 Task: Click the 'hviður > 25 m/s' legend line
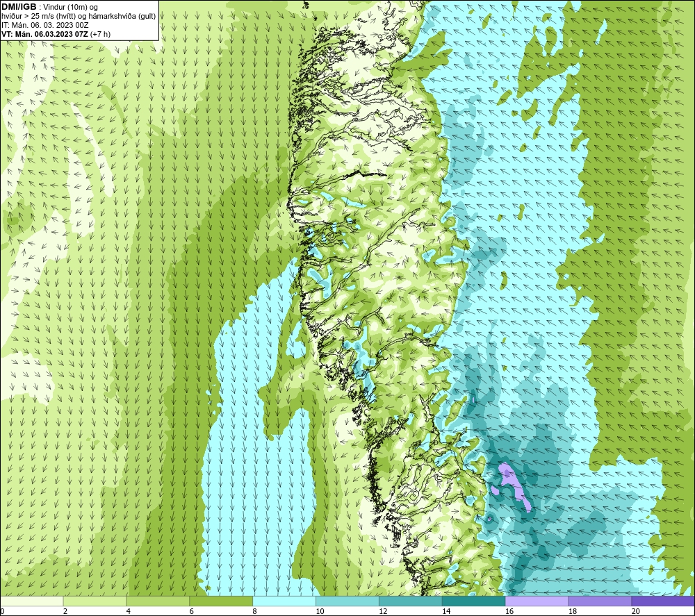tap(79, 16)
